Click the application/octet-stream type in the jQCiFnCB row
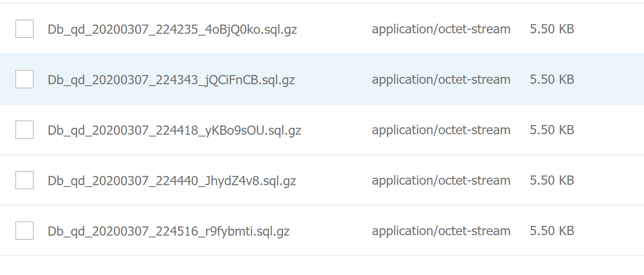 [x=441, y=80]
